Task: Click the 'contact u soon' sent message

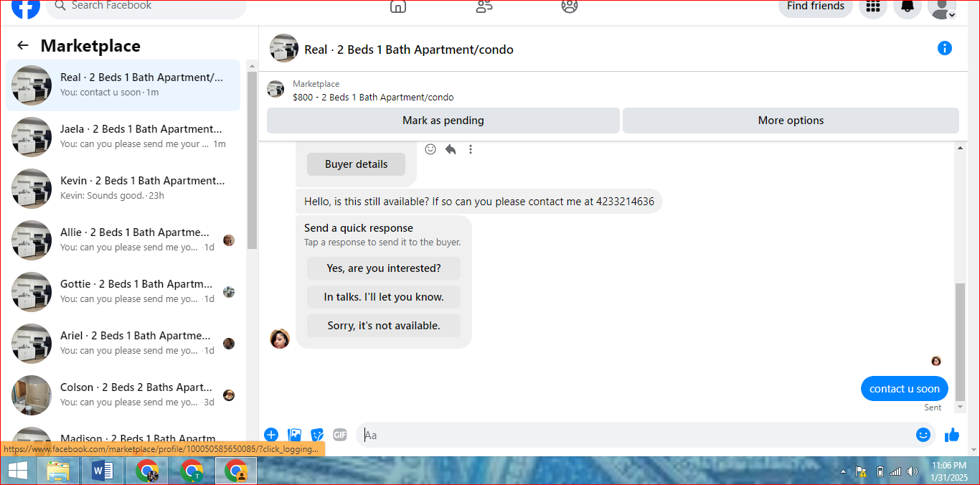Action: tap(905, 389)
